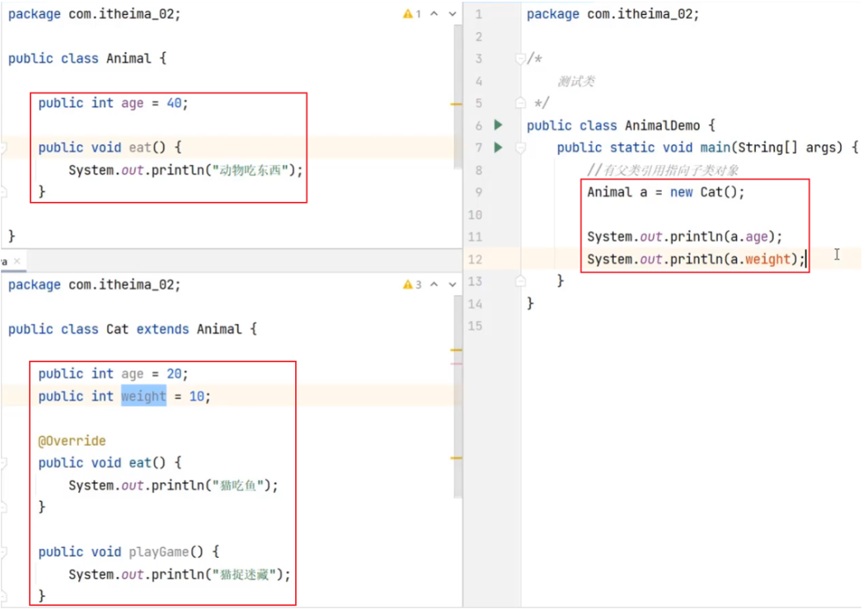868x609 pixels.
Task: Click fold end marker at line 13
Action: tap(520, 281)
